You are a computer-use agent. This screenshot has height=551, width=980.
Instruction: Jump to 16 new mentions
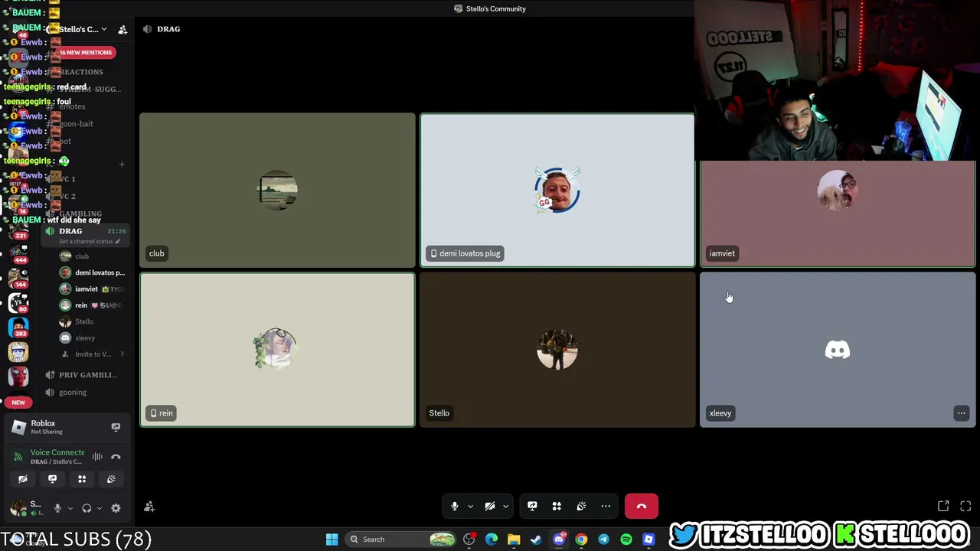[86, 52]
